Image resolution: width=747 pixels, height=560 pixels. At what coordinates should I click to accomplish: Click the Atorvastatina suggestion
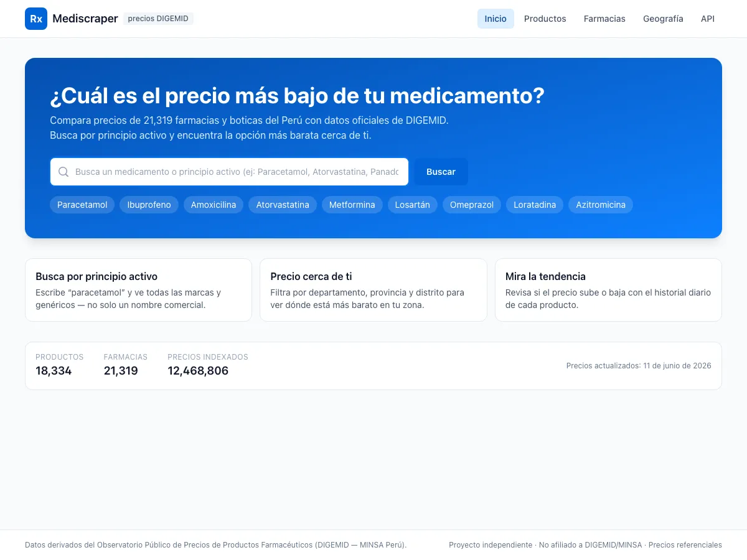tap(283, 205)
